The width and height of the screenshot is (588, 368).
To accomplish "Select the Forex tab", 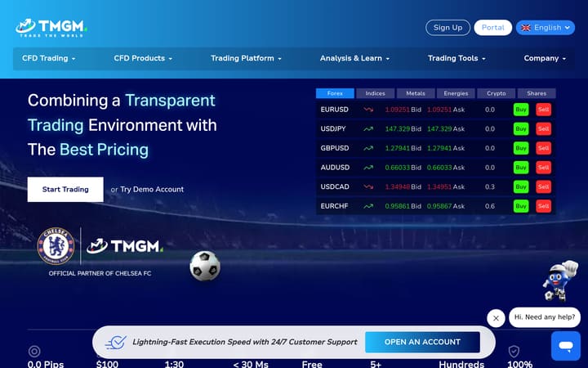I will 335,93.
